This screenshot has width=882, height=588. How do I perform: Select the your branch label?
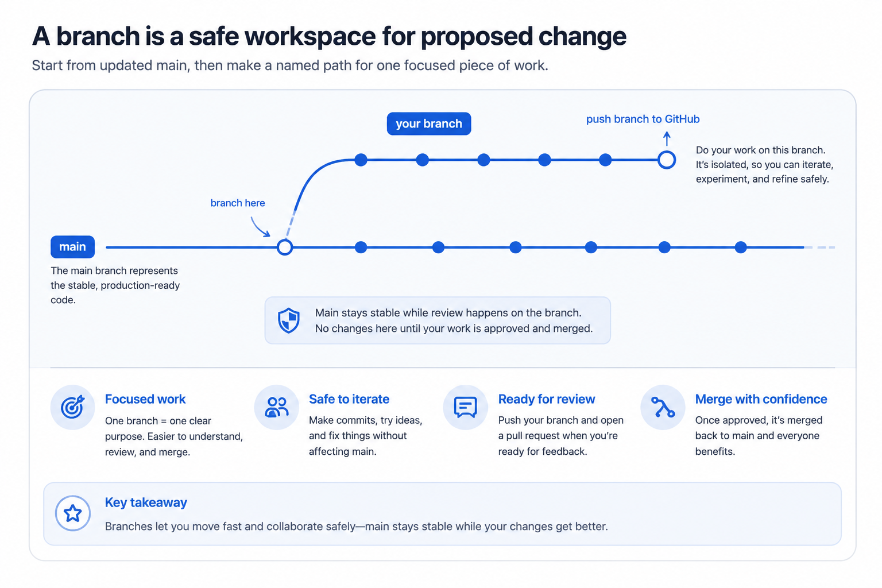click(x=429, y=123)
